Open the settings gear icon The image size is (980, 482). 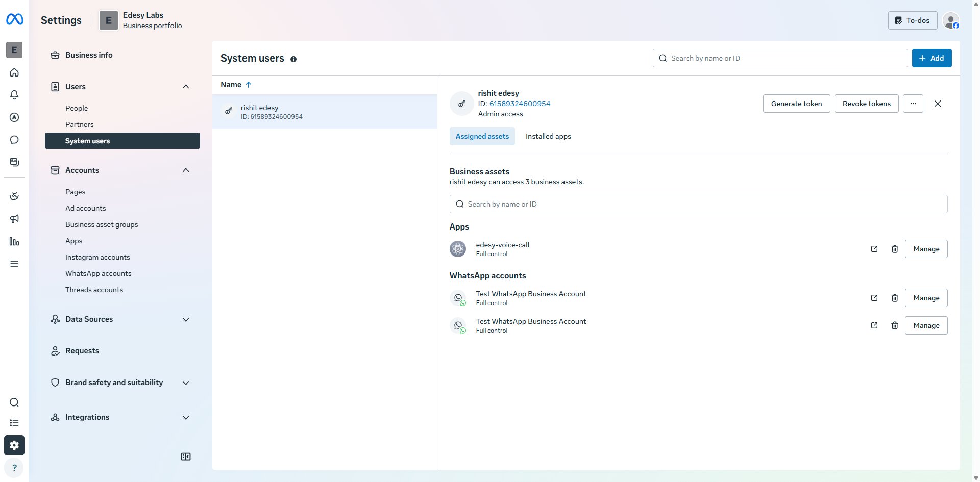pos(14,445)
